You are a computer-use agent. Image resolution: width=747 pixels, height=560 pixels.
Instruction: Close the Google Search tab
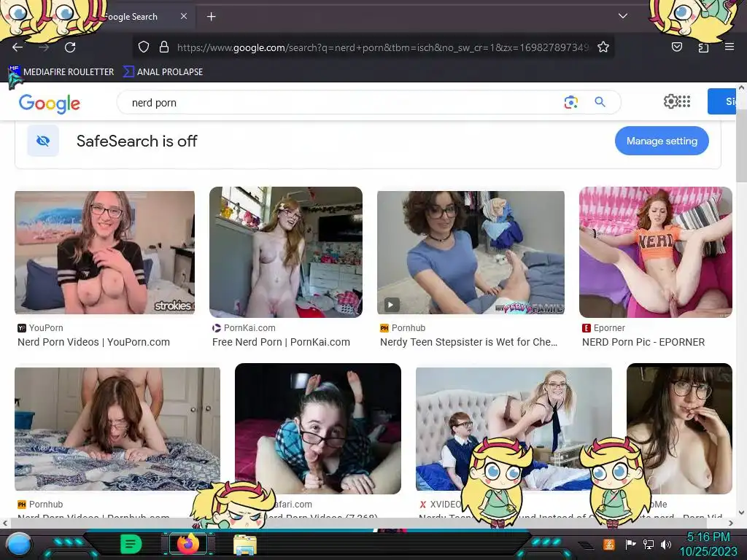point(184,16)
